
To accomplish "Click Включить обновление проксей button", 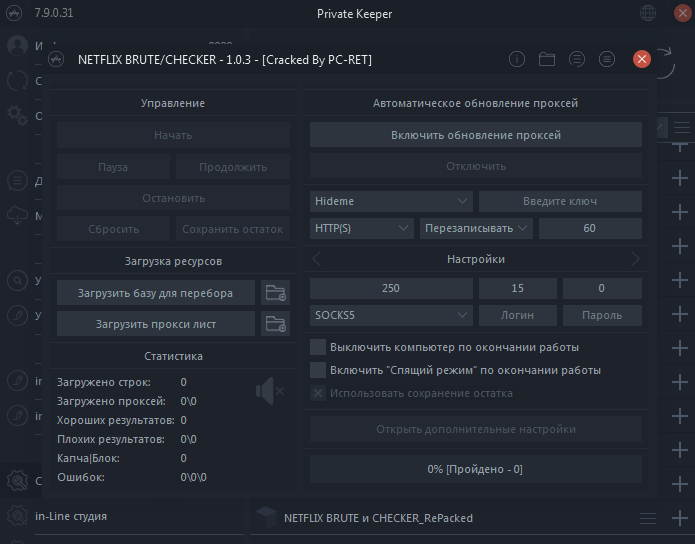I will [476, 135].
